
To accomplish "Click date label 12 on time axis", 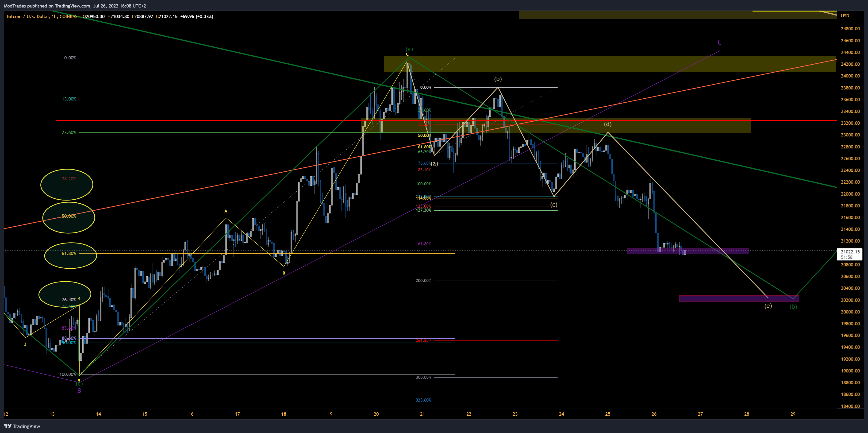I will pos(6,414).
